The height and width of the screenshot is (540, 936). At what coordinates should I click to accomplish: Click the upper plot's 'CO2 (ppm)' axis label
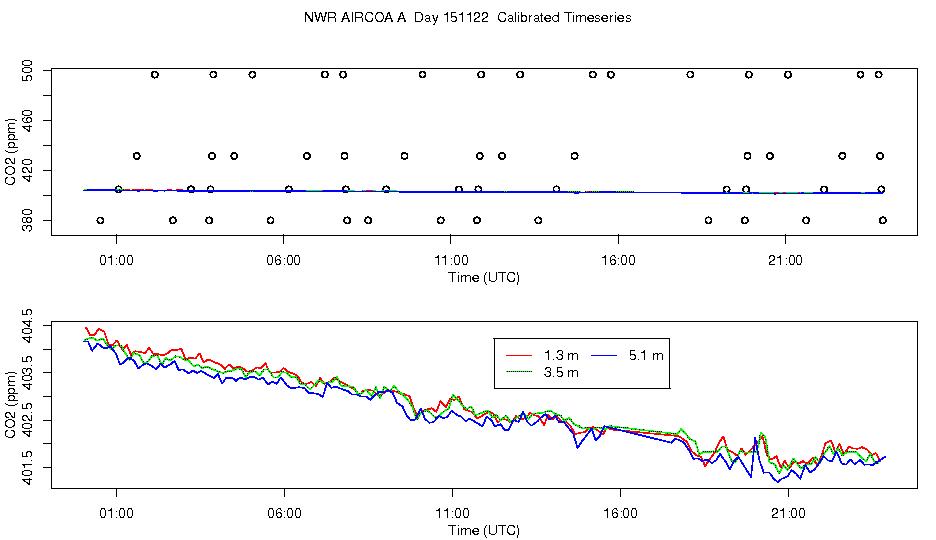(10, 152)
